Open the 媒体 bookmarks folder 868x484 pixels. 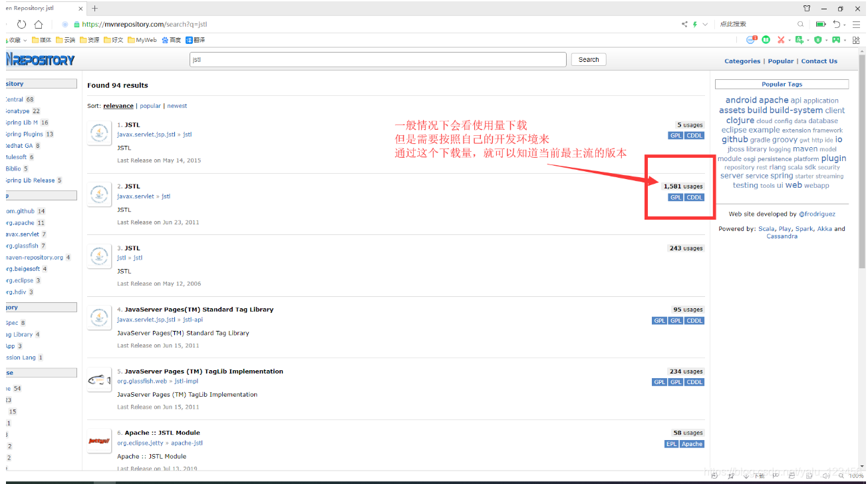pyautogui.click(x=41, y=40)
